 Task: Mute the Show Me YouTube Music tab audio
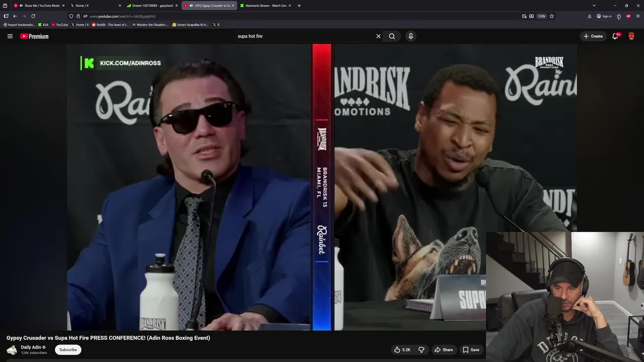tap(21, 6)
